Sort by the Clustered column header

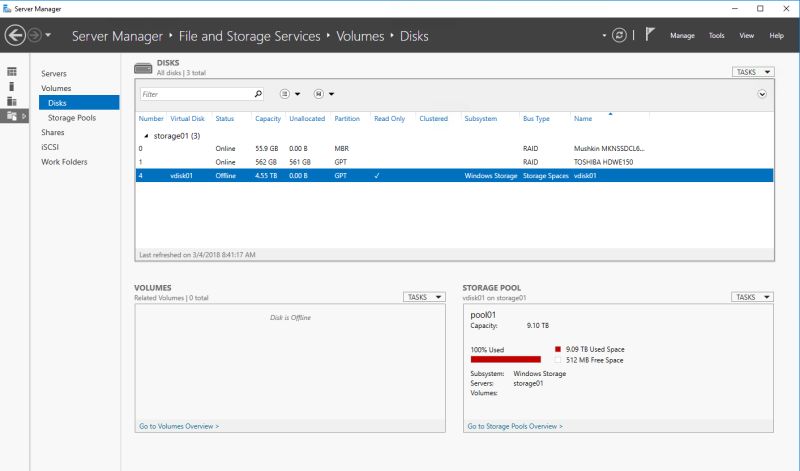[x=433, y=118]
